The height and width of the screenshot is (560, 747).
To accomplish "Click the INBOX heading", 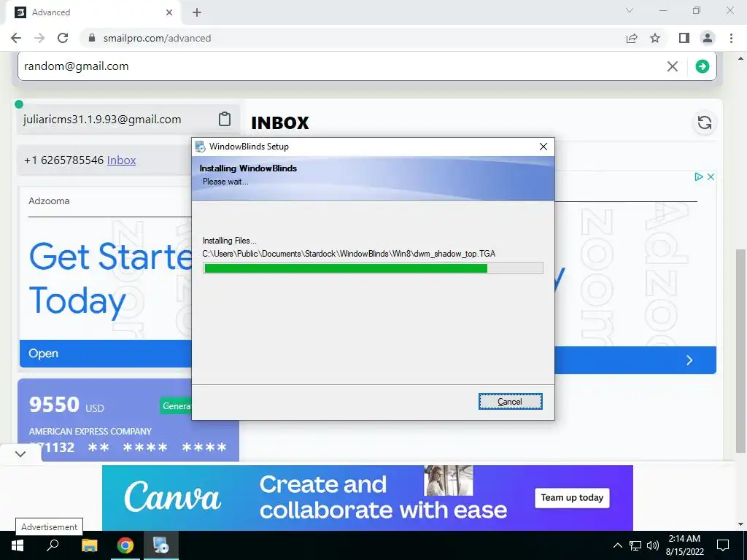I will (280, 122).
